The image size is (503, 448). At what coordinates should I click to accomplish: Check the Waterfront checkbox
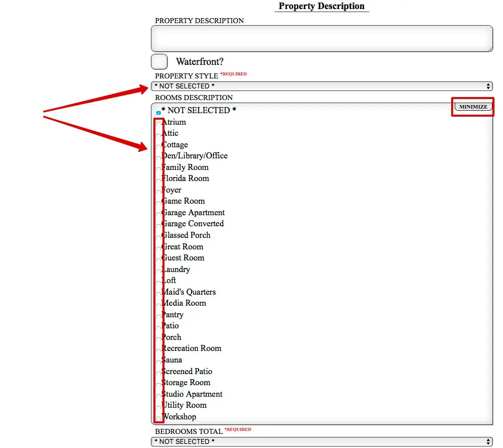pyautogui.click(x=159, y=62)
